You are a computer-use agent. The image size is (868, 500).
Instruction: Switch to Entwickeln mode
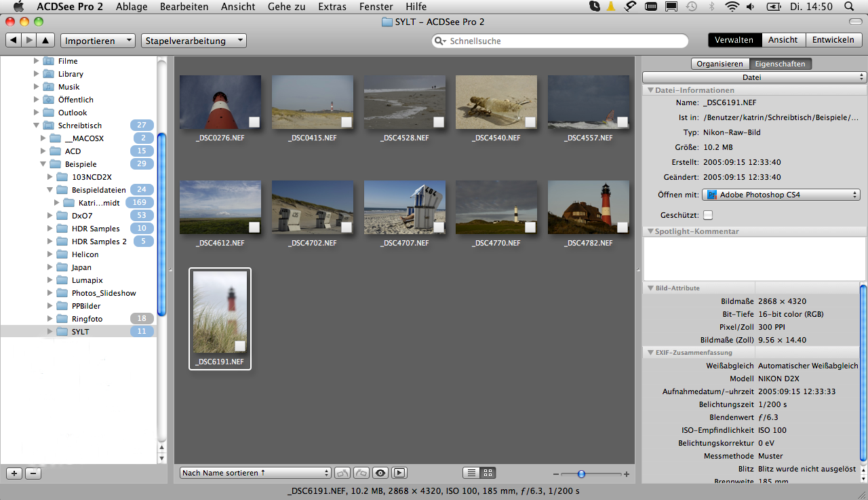click(833, 40)
